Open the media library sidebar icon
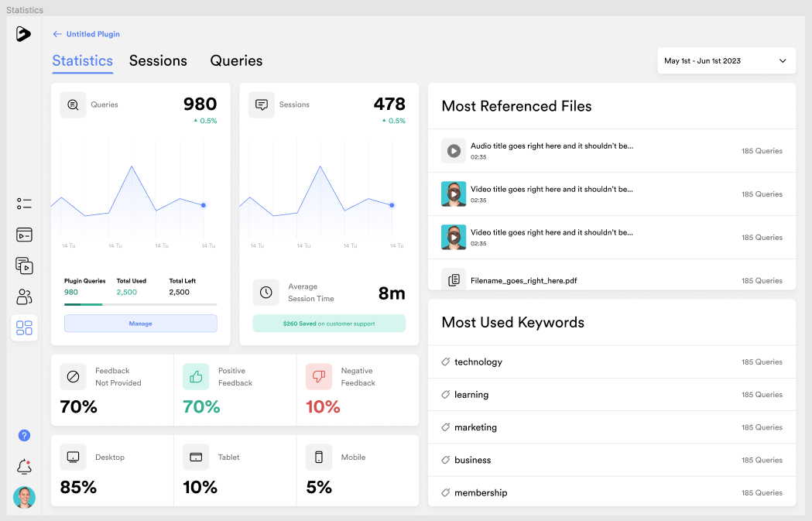 click(x=24, y=266)
